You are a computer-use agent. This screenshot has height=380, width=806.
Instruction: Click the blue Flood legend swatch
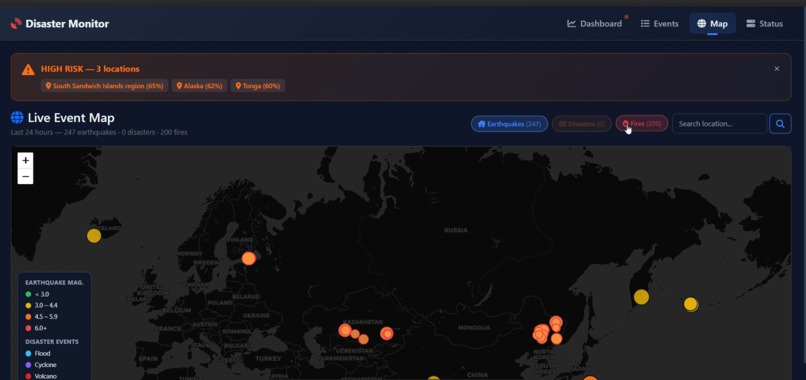(x=28, y=353)
